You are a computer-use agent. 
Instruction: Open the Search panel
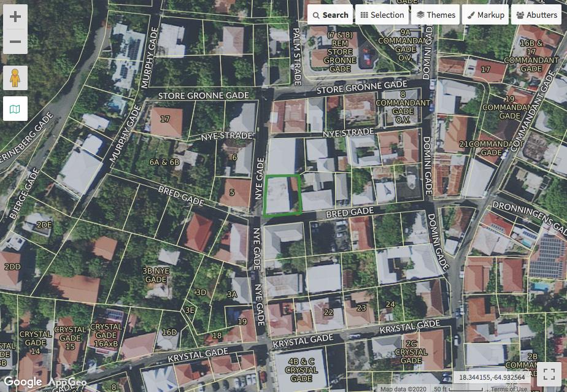[330, 15]
